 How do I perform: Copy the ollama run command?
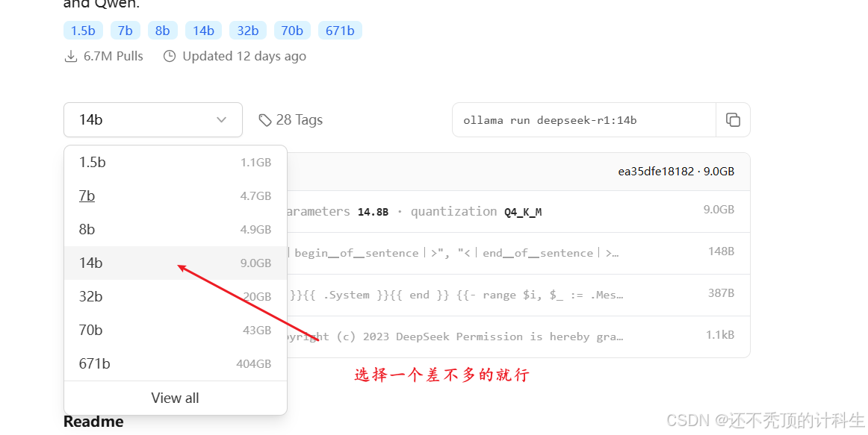[733, 119]
